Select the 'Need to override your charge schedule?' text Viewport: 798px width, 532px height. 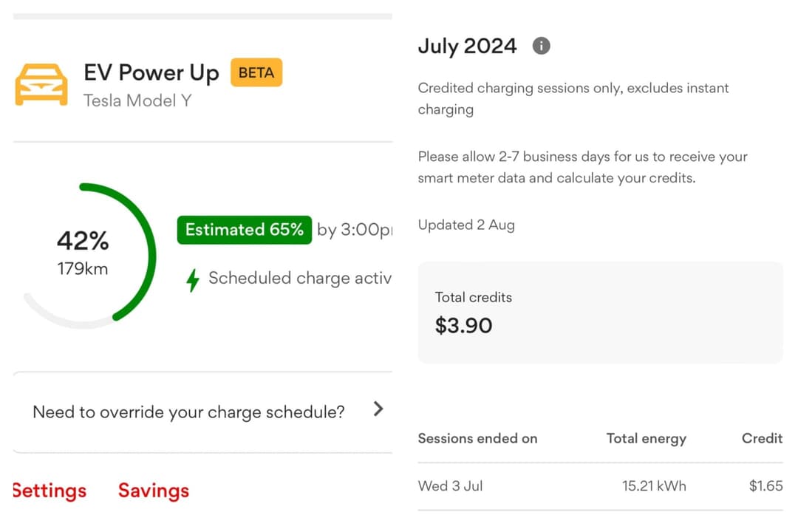188,412
